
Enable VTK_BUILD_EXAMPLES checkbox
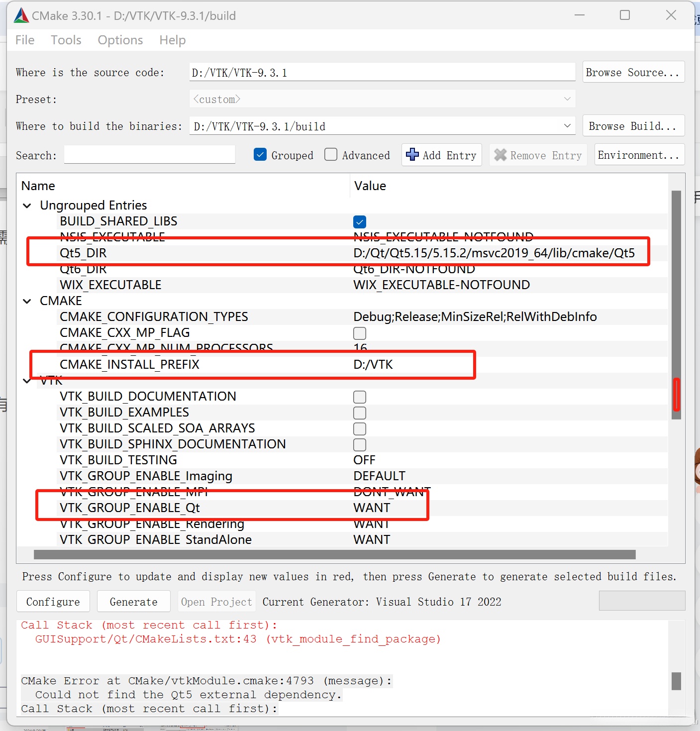click(360, 413)
